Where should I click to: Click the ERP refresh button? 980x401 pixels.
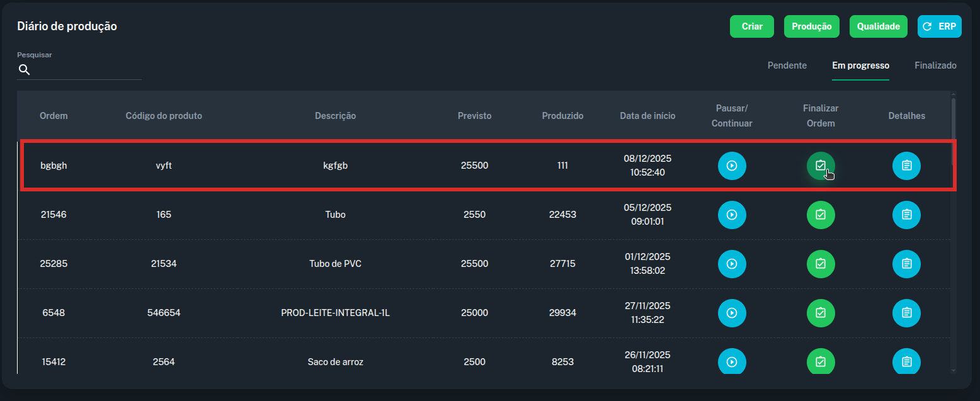coord(939,26)
